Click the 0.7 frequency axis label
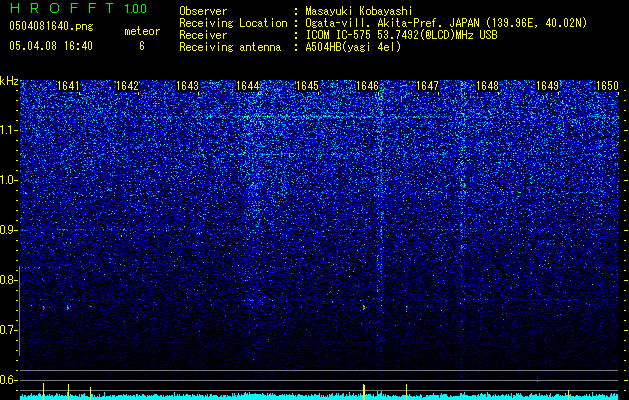629x400 pixels. [x=8, y=330]
